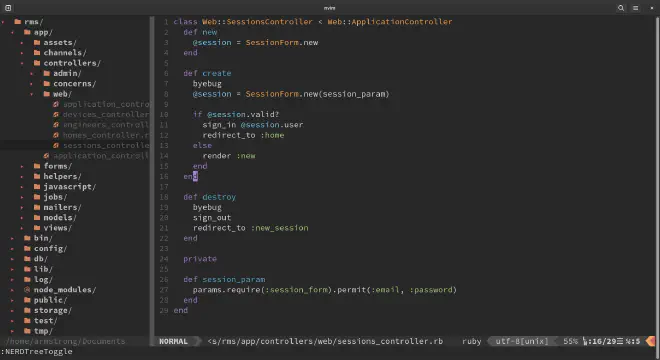The image size is (660, 360).
Task: Click the channels folder icon
Action: click(x=37, y=53)
